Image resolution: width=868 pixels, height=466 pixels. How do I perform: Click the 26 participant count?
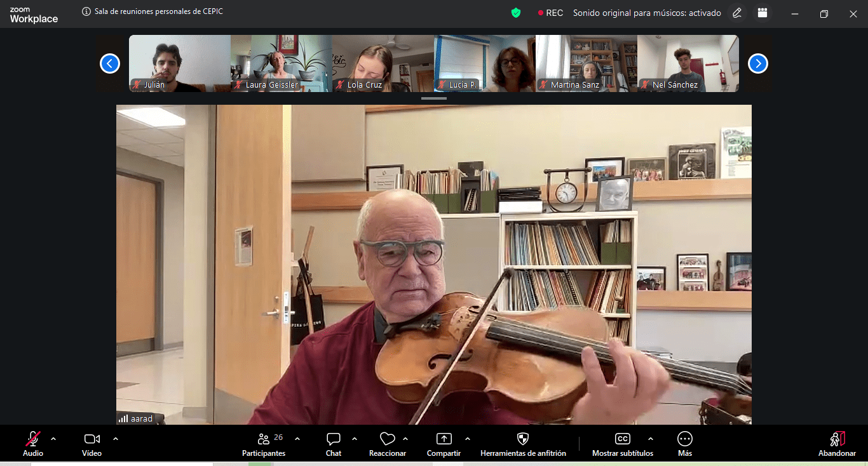click(278, 437)
